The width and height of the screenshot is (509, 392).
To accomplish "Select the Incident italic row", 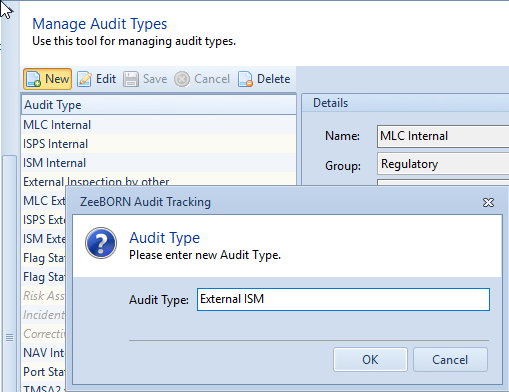I will click(44, 315).
